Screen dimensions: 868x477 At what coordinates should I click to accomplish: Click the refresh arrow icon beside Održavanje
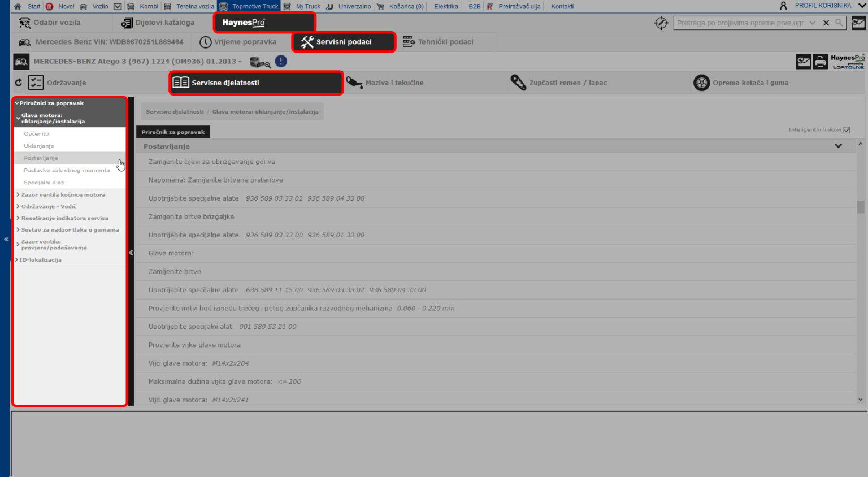click(x=19, y=83)
